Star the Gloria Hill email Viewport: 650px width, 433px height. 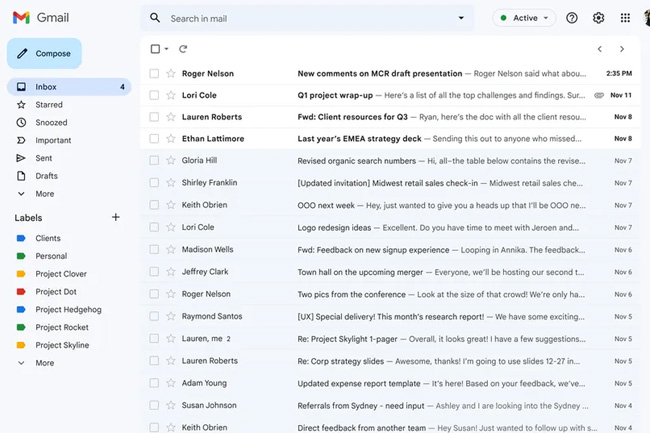click(171, 160)
